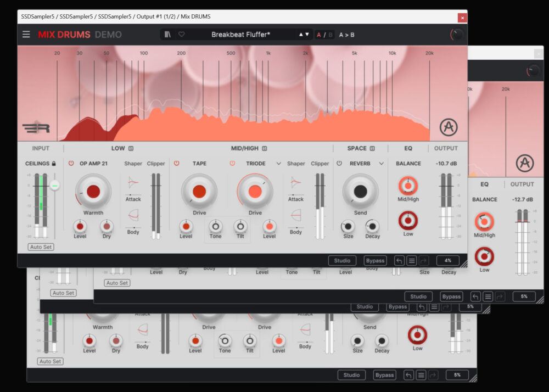Switch to preset slot A
Screen dimensions: 549x392
click(x=318, y=35)
